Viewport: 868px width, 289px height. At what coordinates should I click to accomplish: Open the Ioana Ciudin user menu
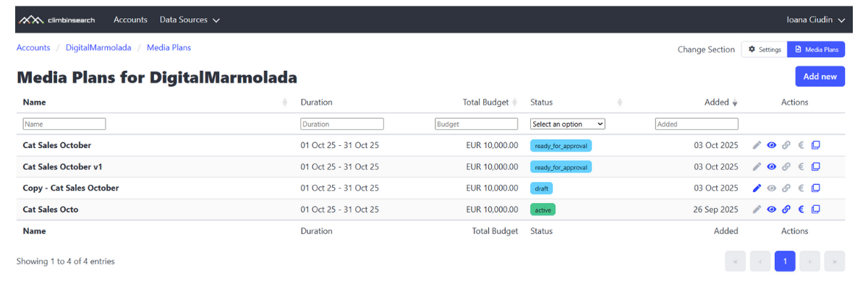coord(815,20)
